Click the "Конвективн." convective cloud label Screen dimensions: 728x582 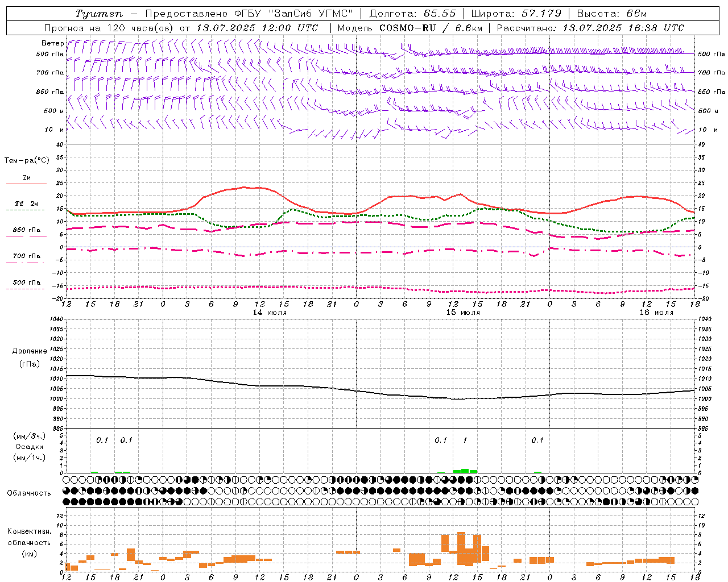[x=30, y=531]
